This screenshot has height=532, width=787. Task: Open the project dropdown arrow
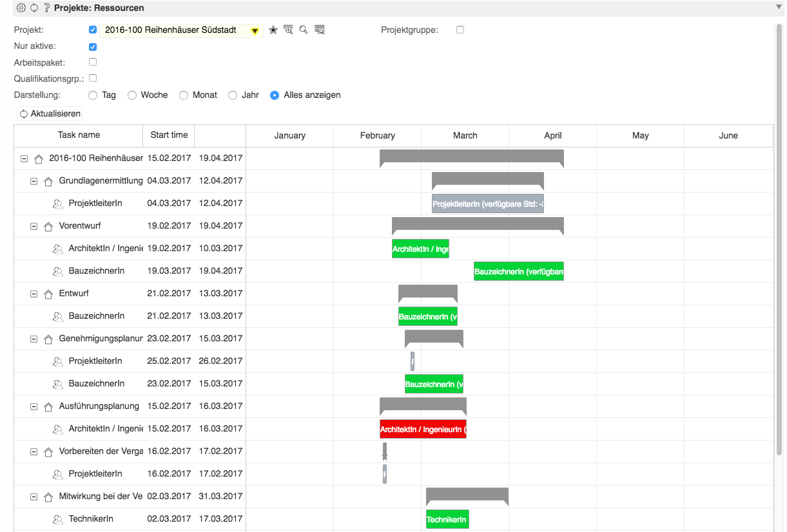(x=255, y=31)
